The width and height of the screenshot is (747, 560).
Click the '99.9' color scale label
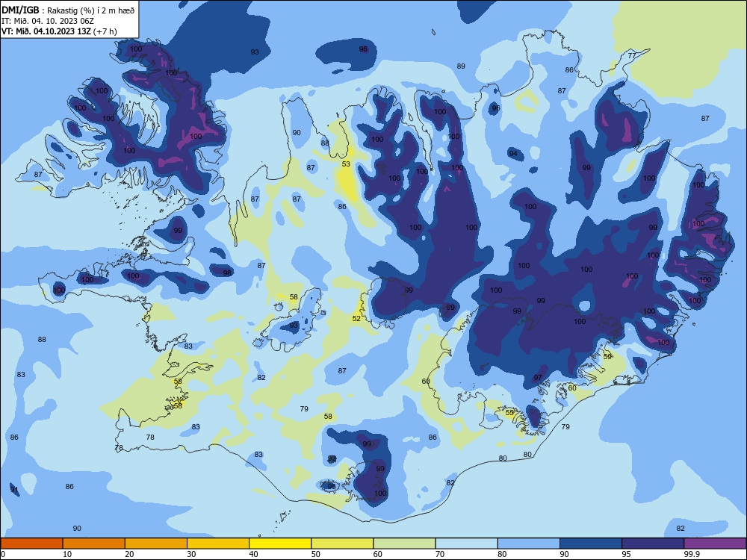(692, 554)
